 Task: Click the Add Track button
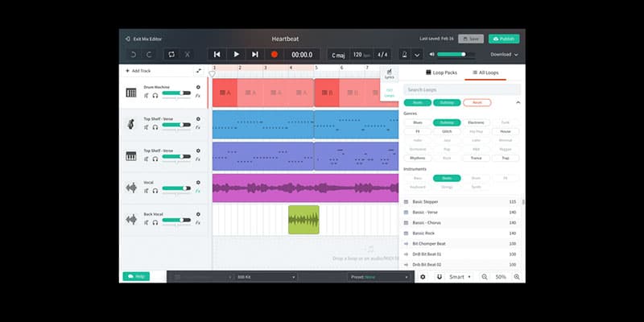[138, 71]
